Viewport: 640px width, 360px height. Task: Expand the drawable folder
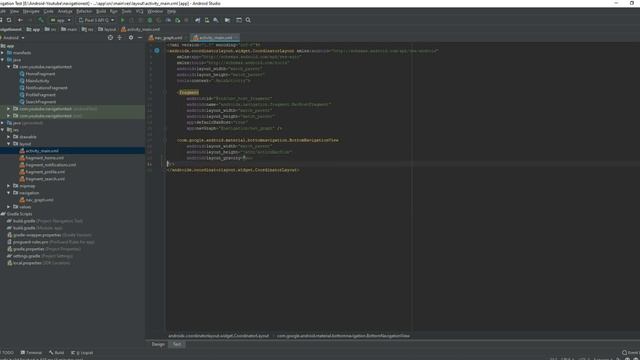(9, 137)
